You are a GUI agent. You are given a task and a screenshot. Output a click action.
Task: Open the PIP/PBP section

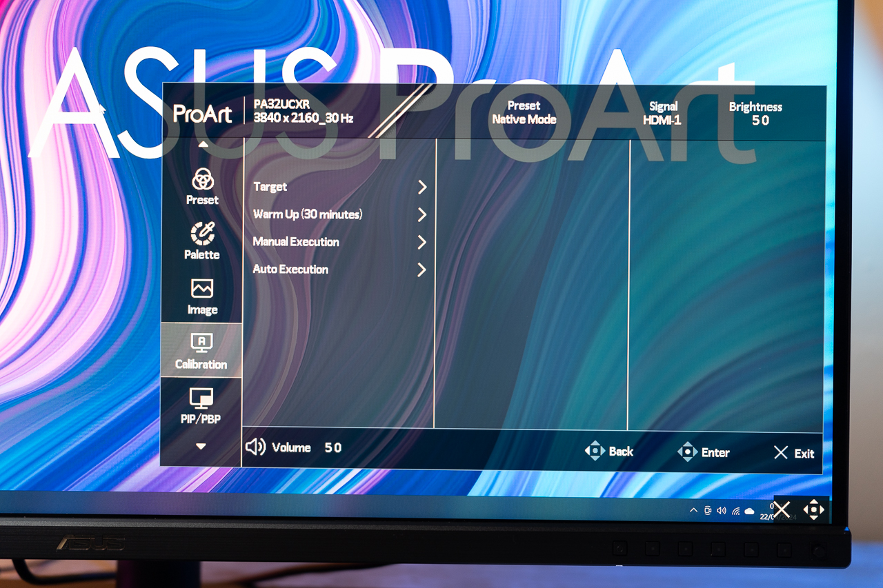201,405
